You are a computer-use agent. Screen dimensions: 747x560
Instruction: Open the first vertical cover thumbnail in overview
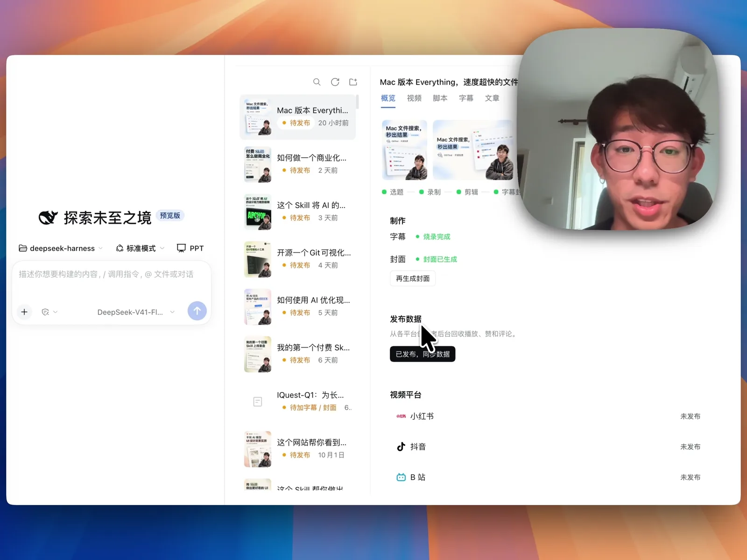pyautogui.click(x=405, y=150)
